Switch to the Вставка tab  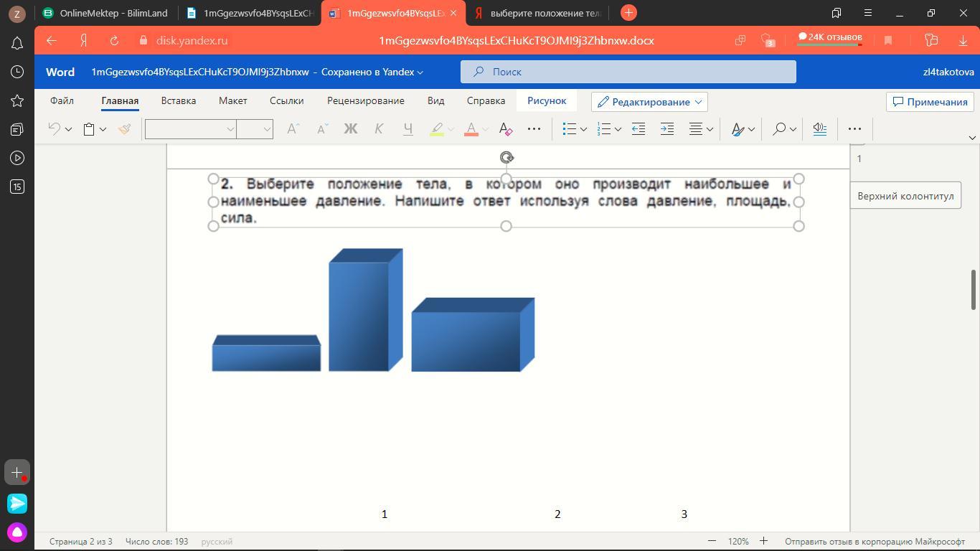tap(179, 100)
